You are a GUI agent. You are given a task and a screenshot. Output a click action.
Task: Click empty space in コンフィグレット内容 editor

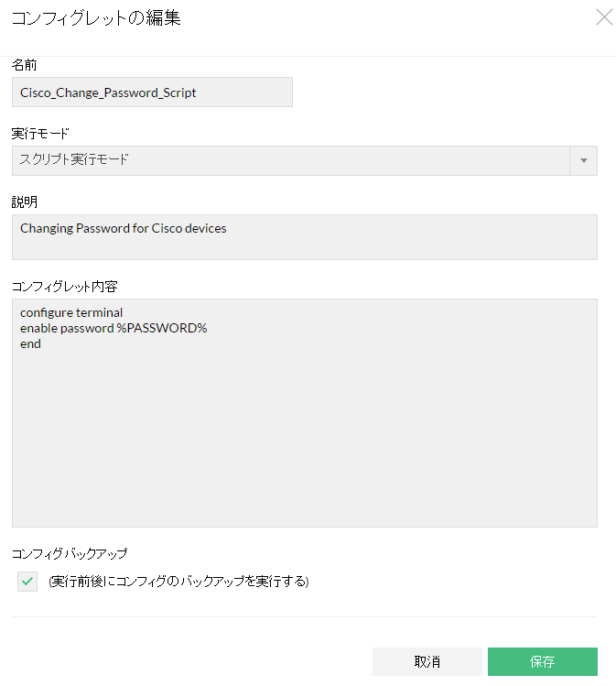[x=304, y=440]
